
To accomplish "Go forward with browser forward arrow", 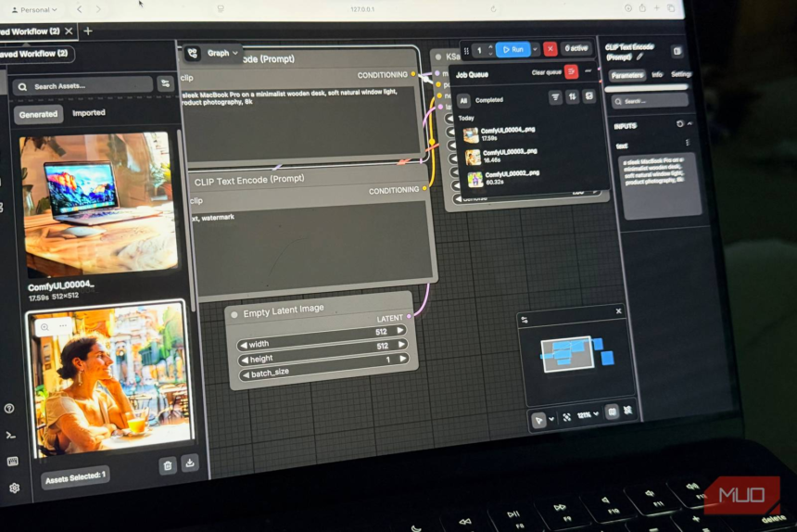I will pos(98,9).
